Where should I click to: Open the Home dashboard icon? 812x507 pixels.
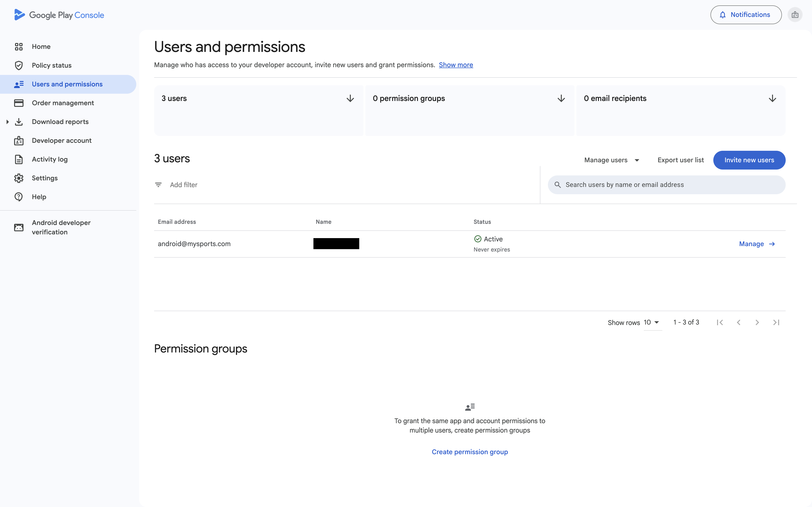pos(19,46)
